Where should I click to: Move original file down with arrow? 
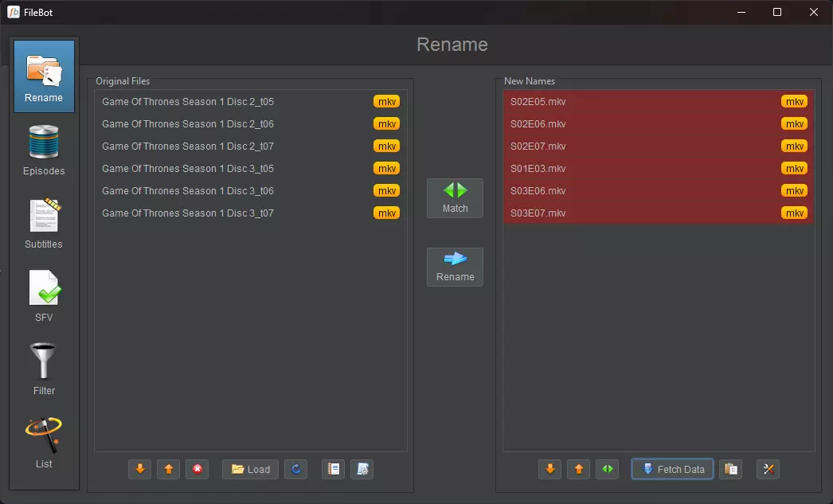click(139, 470)
